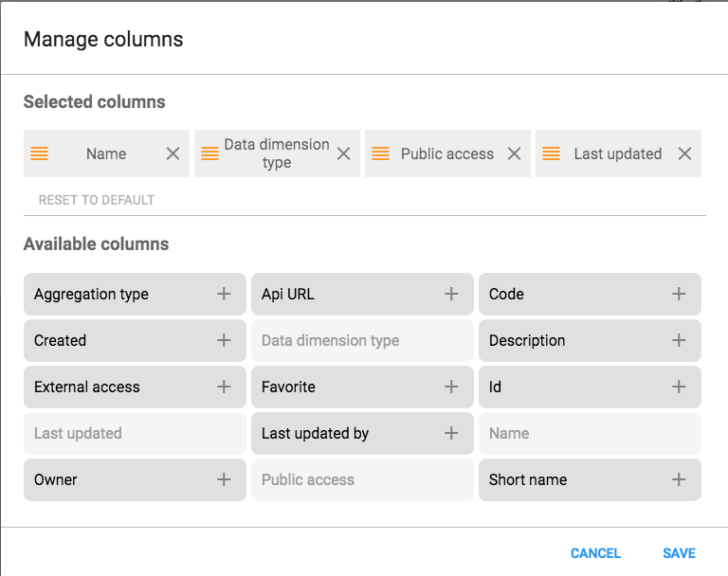The width and height of the screenshot is (728, 576).
Task: Add the Last updated by column
Action: click(451, 433)
